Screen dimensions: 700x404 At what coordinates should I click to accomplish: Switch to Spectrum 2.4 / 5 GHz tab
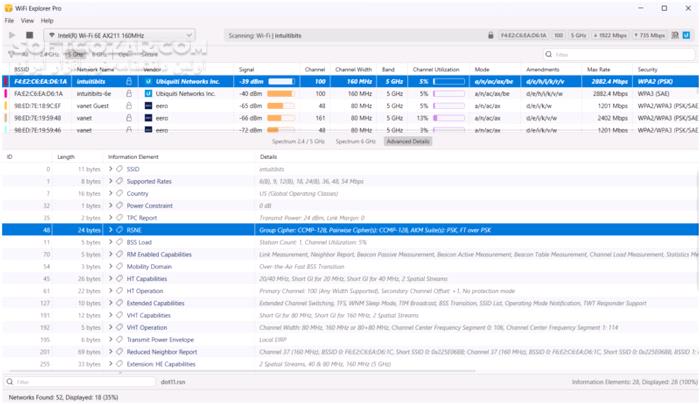[x=298, y=142]
